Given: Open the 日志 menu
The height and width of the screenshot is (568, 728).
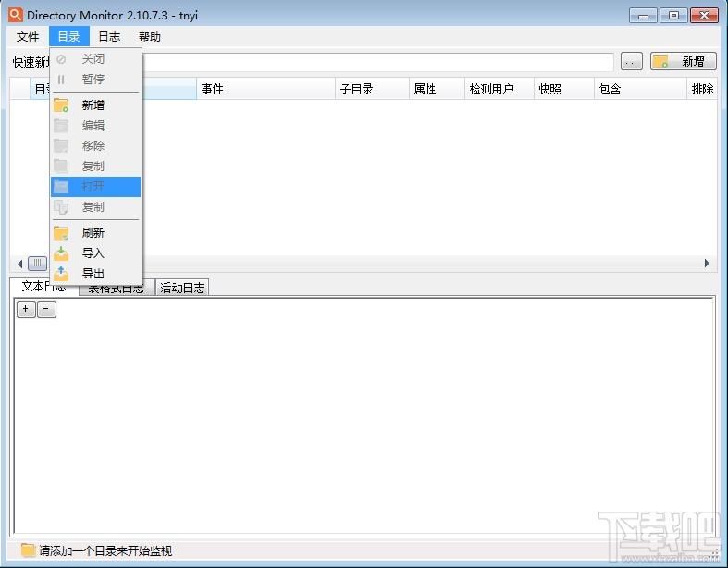Looking at the screenshot, I should (x=109, y=37).
